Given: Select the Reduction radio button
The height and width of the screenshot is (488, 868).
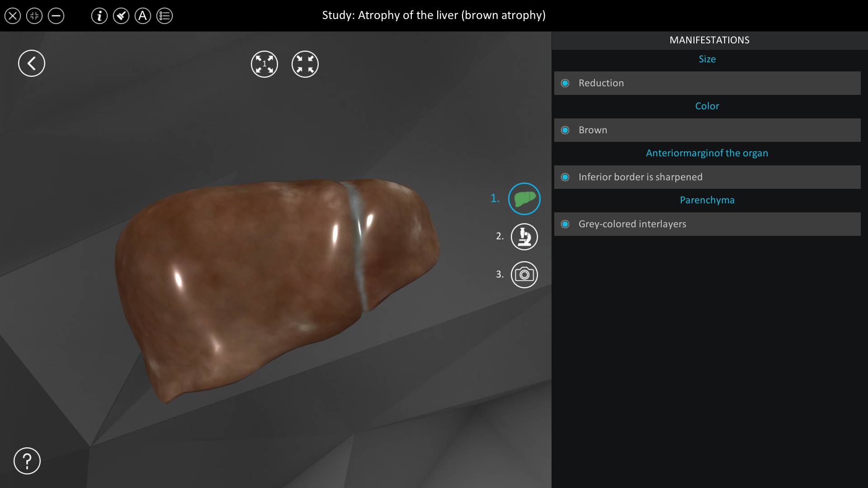Looking at the screenshot, I should 566,83.
